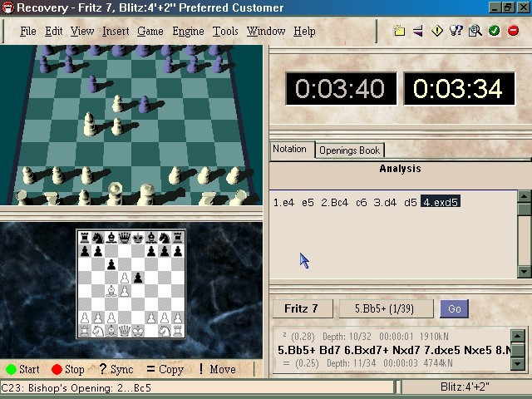
Task: Click the green Start circle icon
Action: click(x=11, y=369)
